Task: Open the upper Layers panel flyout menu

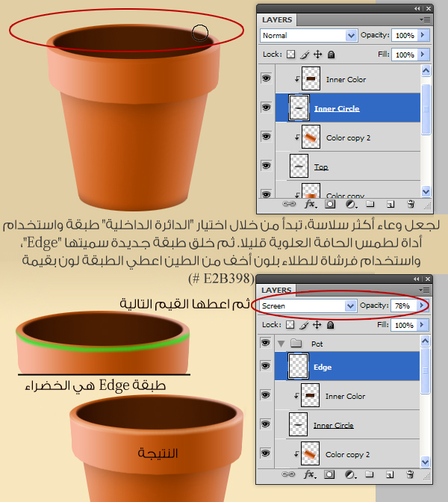Action: 425,19
